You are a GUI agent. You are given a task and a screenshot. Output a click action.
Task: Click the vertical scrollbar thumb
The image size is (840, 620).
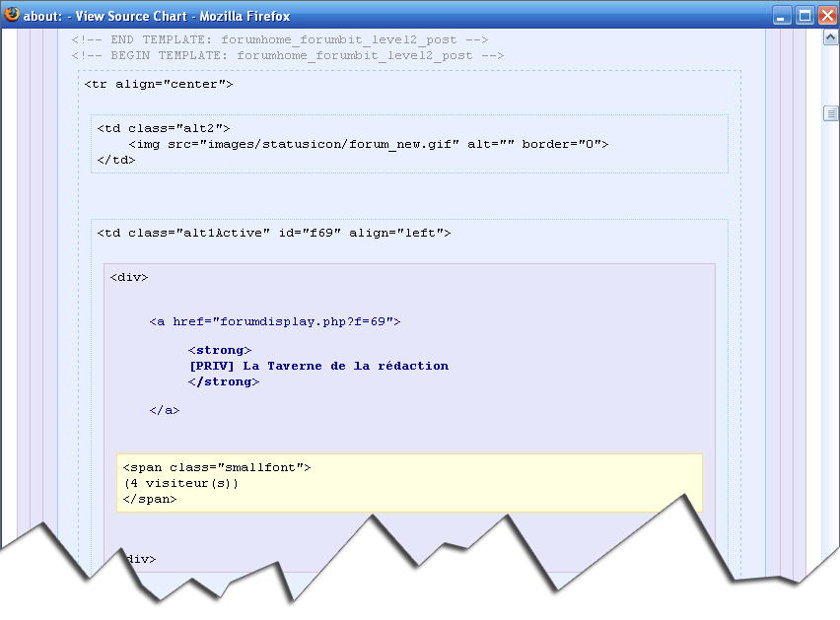tap(831, 113)
